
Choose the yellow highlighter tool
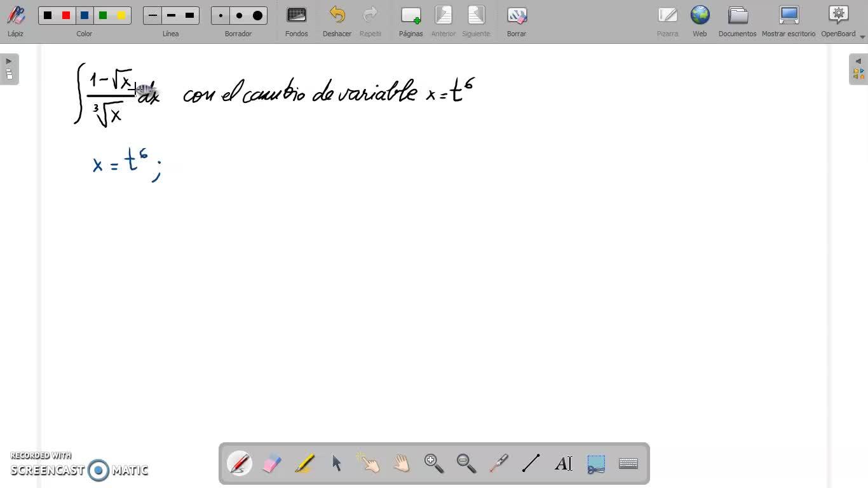coord(304,463)
